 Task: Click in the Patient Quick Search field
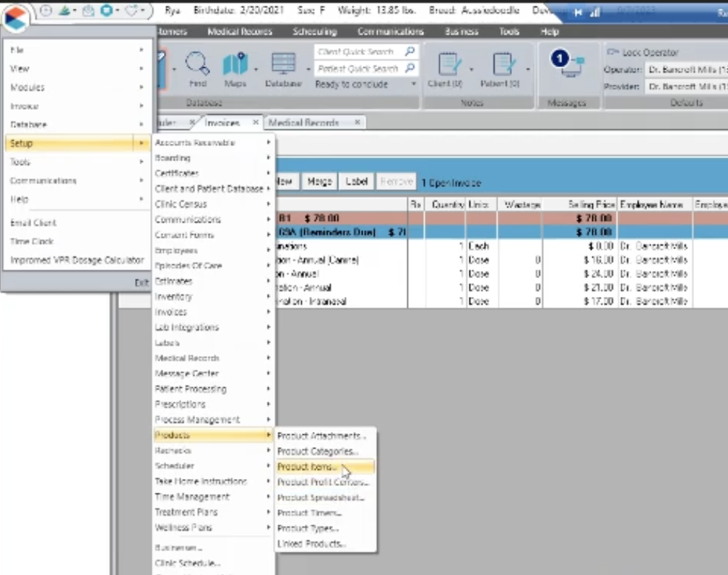357,69
